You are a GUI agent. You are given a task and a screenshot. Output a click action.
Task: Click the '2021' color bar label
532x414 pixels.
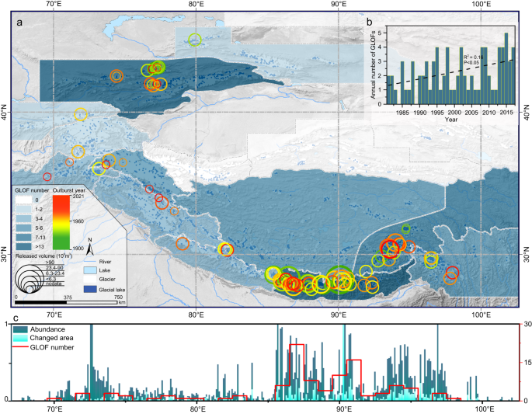[78, 197]
